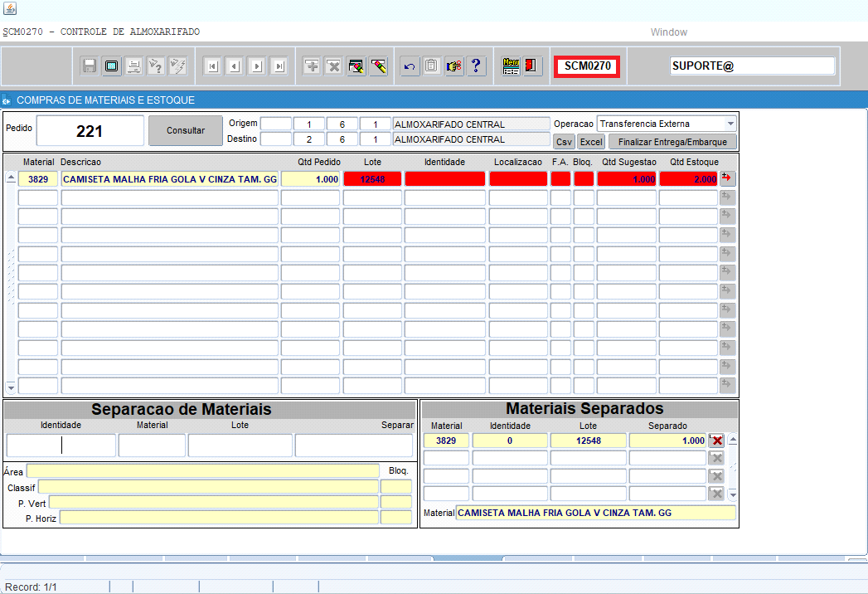This screenshot has width=868, height=594.
Task: Click the delete record X toolbar icon
Action: coord(334,66)
